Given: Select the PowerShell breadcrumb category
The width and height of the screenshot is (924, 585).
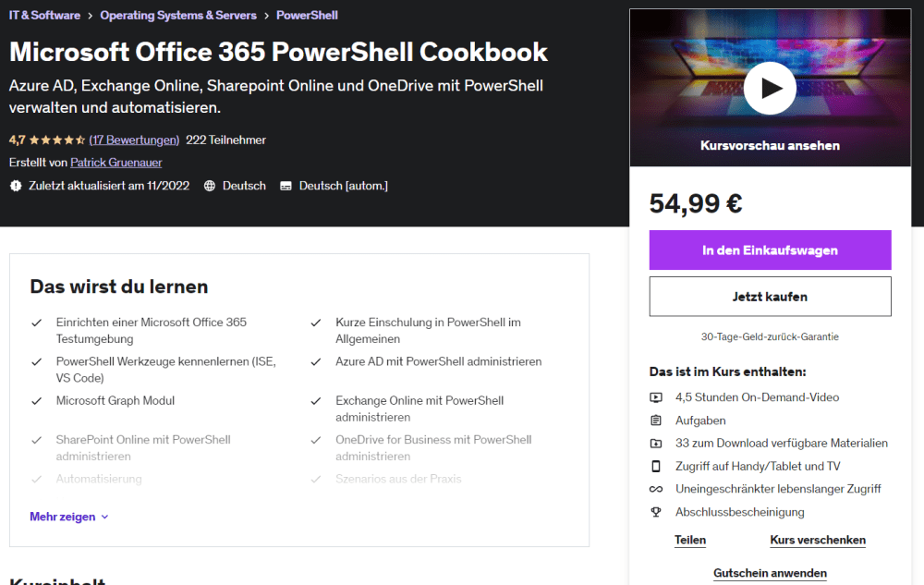Looking at the screenshot, I should tap(307, 16).
